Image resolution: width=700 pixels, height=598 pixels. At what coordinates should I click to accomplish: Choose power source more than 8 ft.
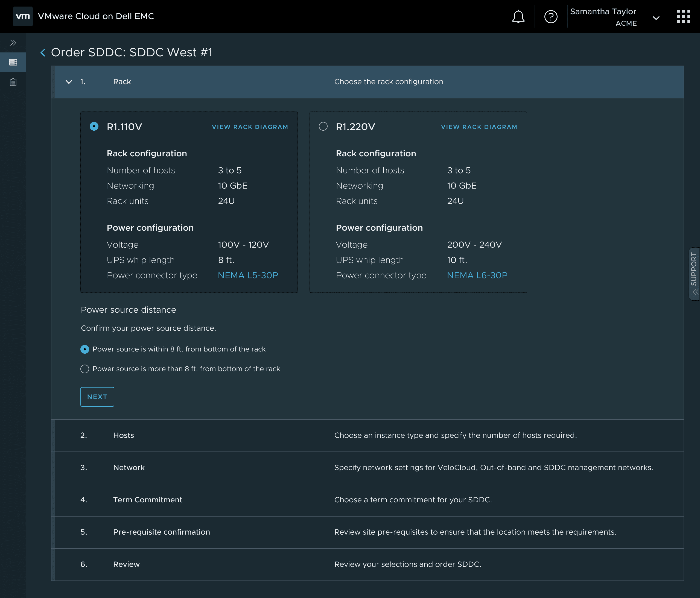click(85, 369)
